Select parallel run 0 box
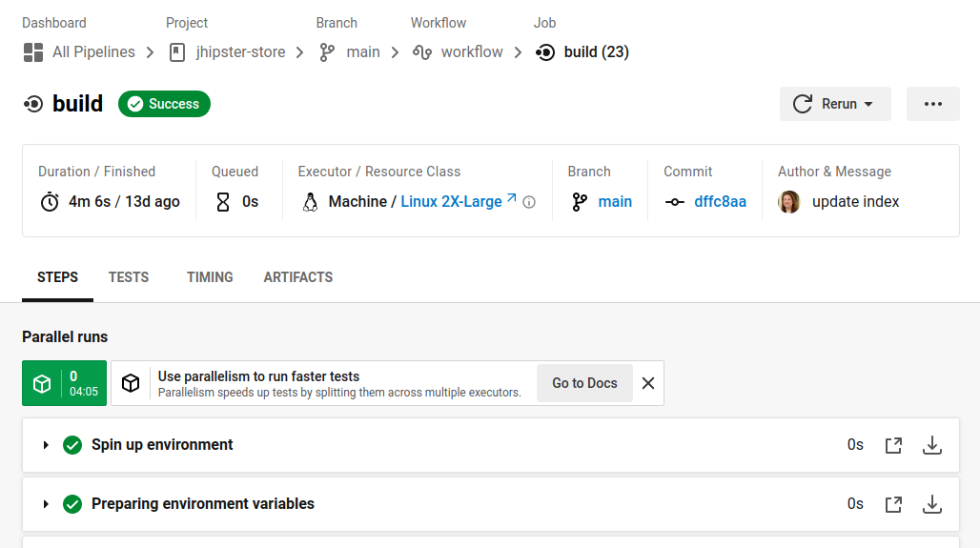The image size is (980, 548). pos(64,383)
